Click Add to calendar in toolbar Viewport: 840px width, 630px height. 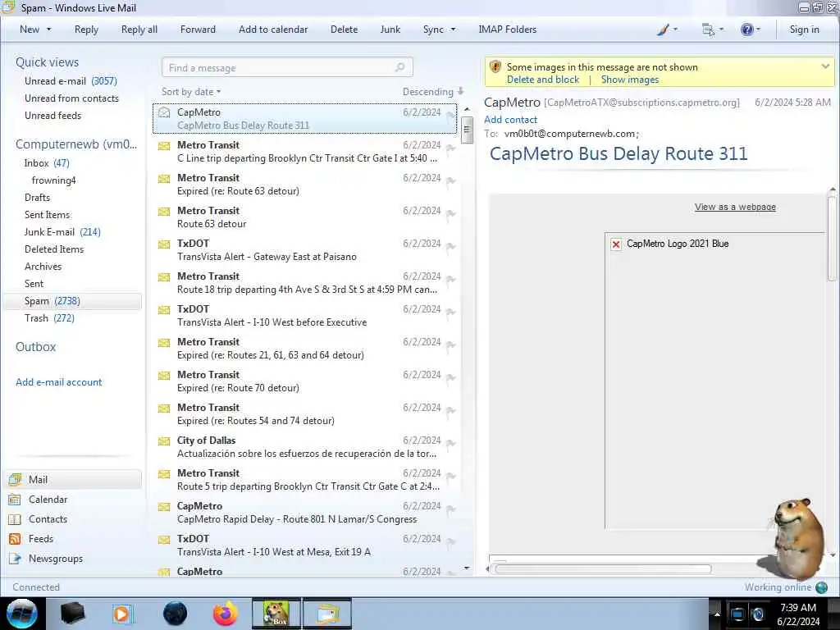click(x=273, y=30)
